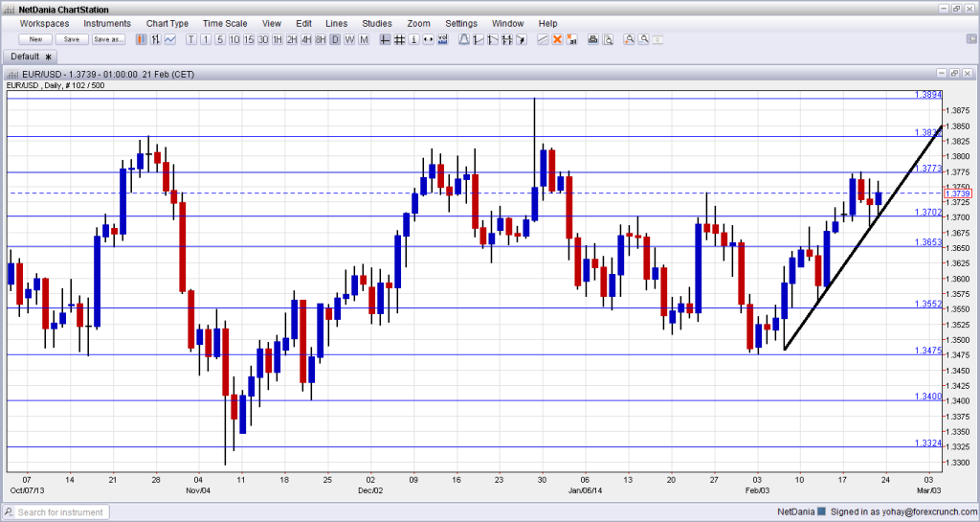The width and height of the screenshot is (980, 522).
Task: Click the zoom out magnifier icon
Action: (644, 39)
